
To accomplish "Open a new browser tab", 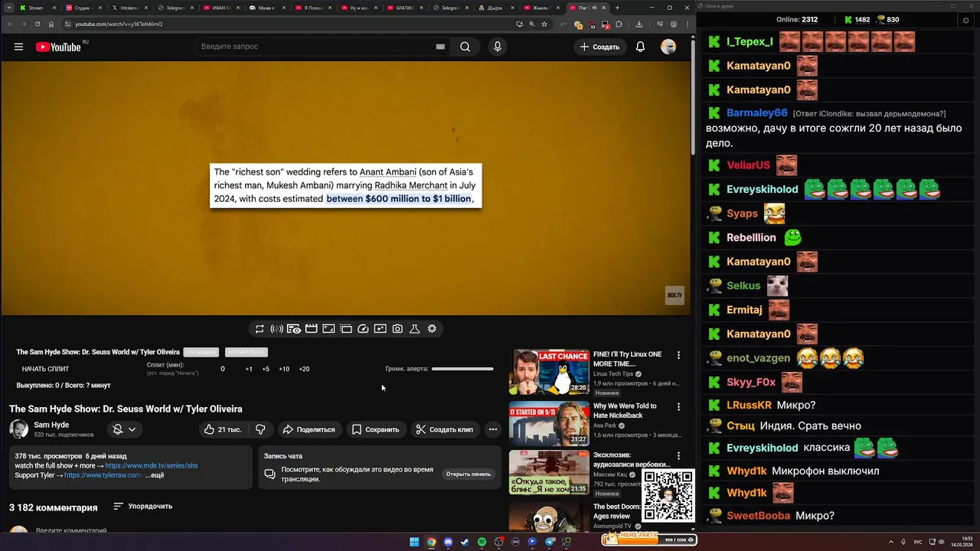I will [617, 8].
